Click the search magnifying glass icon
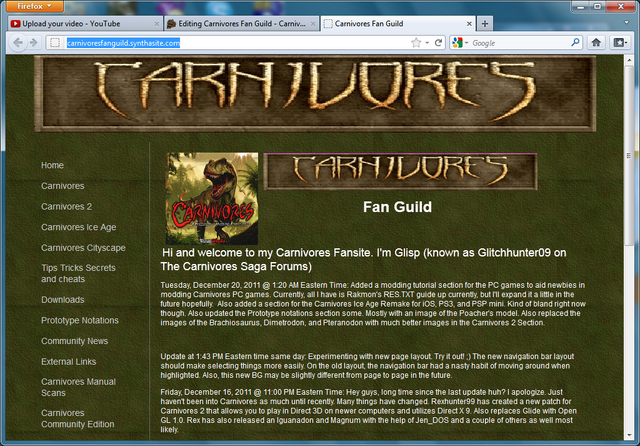This screenshot has height=446, width=640. 575,42
